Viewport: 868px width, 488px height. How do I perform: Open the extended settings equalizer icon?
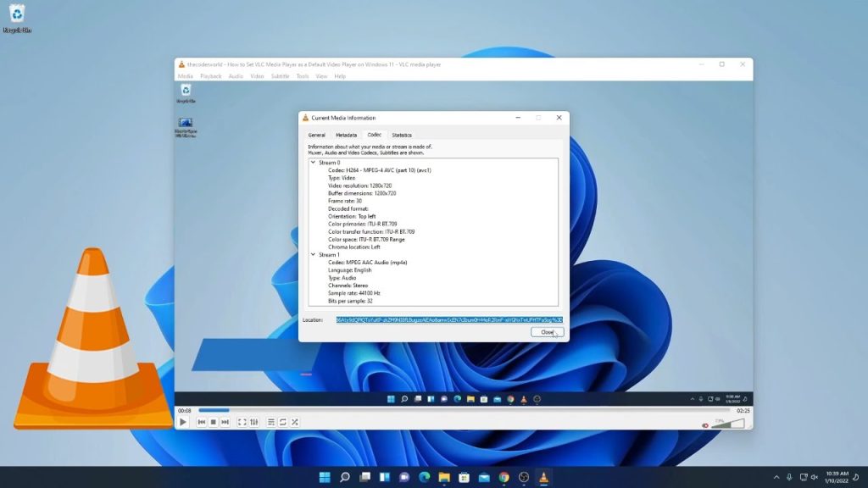[x=253, y=422]
